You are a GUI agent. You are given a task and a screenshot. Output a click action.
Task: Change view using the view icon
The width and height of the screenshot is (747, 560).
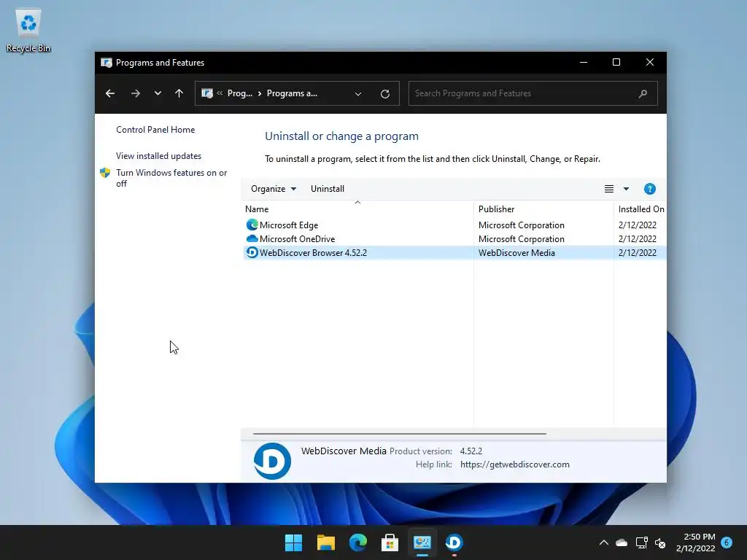[609, 189]
